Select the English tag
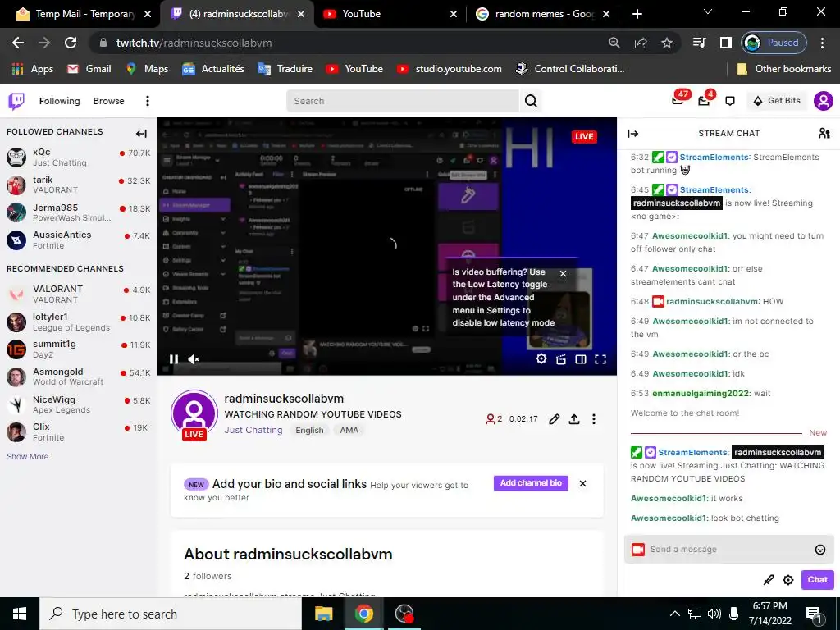The image size is (840, 630). (x=309, y=430)
